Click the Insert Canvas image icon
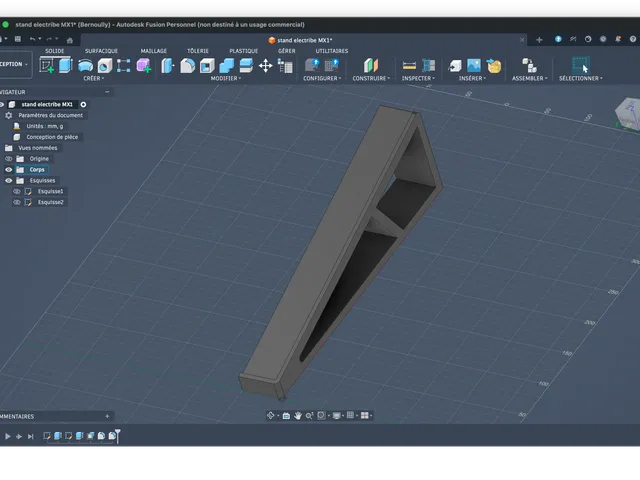The height and width of the screenshot is (480, 640). pyautogui.click(x=474, y=65)
